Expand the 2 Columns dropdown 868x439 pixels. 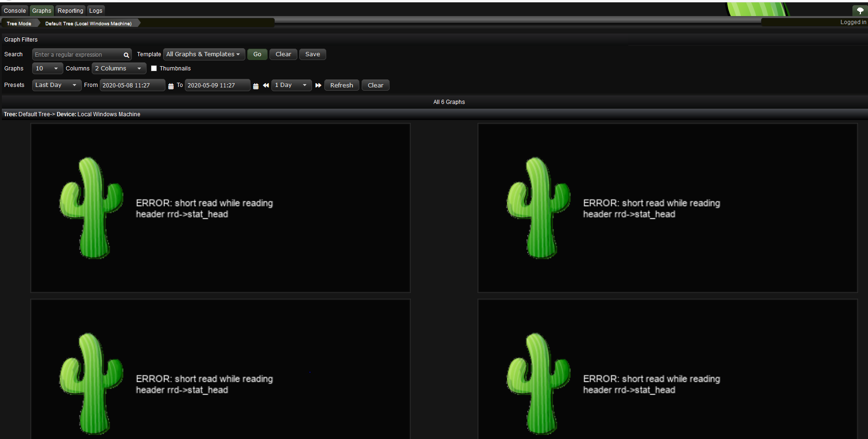click(x=119, y=69)
